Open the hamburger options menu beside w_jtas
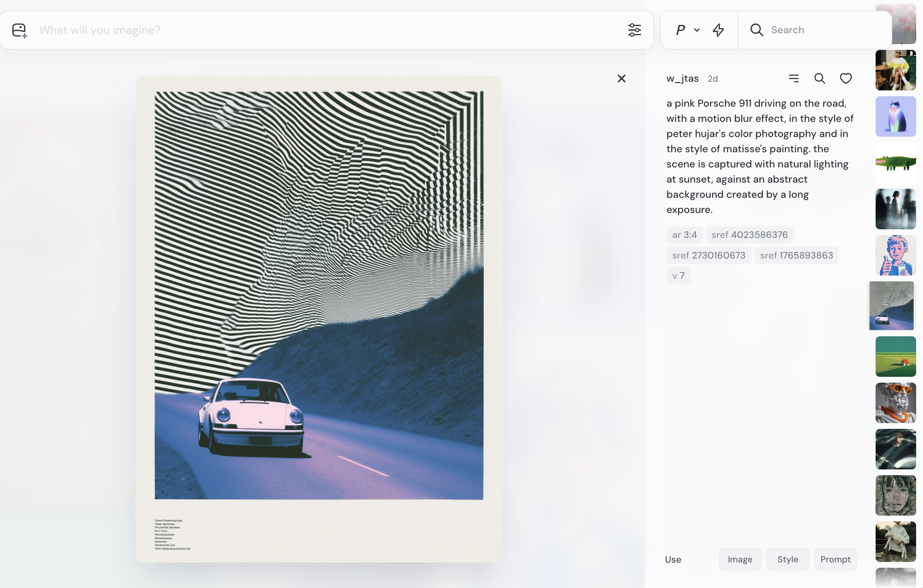 (794, 78)
